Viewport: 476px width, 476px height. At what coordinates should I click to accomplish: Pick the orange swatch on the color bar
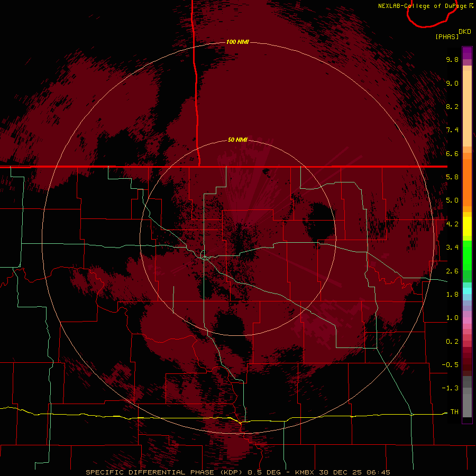tap(467, 182)
